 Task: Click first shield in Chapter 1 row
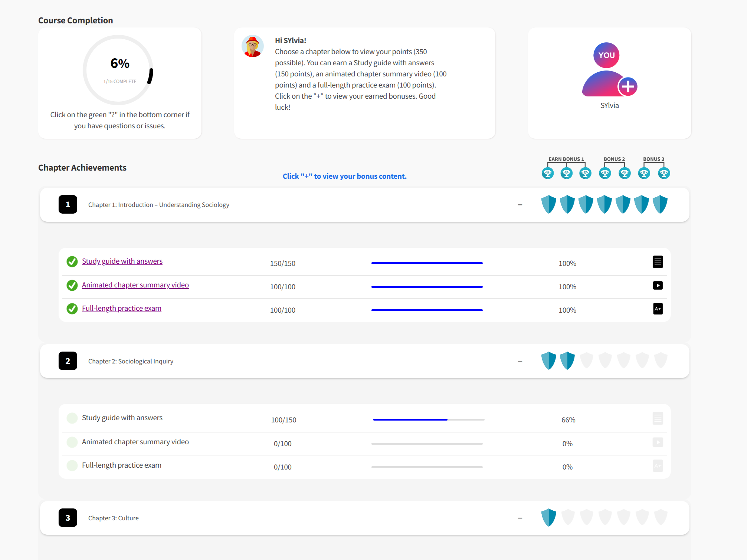tap(549, 204)
